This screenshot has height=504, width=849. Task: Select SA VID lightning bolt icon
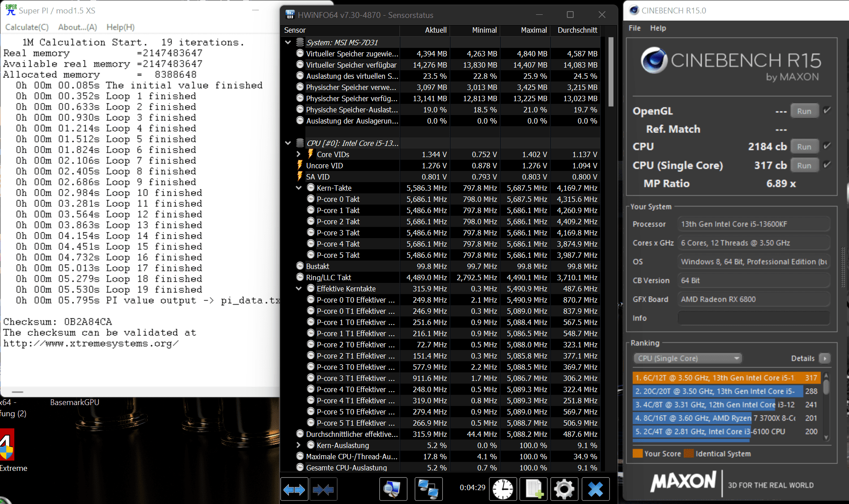(300, 176)
